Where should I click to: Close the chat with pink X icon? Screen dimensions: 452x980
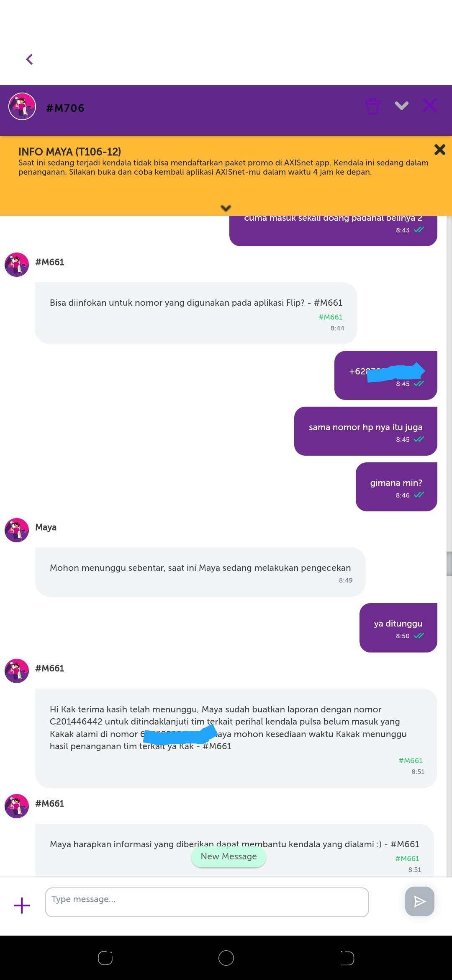pos(430,106)
